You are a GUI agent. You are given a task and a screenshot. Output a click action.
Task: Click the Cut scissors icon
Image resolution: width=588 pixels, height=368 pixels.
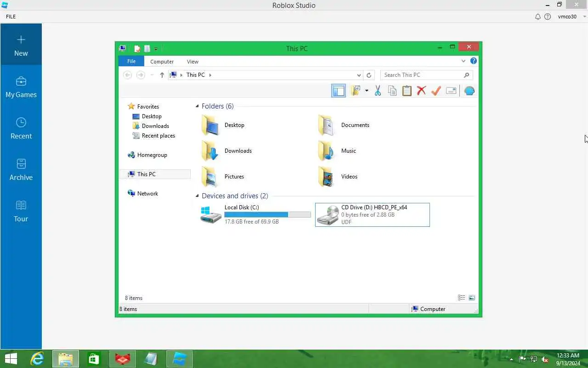click(x=378, y=91)
